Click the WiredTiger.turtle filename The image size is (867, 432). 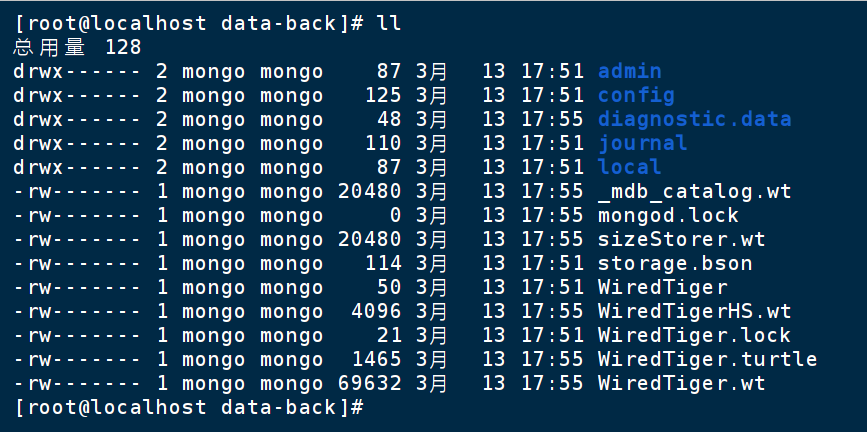click(x=707, y=359)
